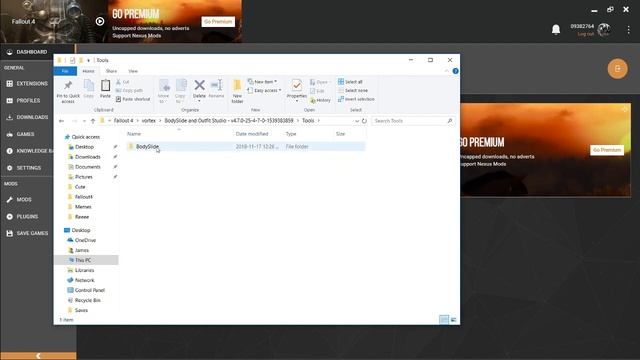Open the File tab in Explorer
The image size is (640, 360).
coord(65,71)
